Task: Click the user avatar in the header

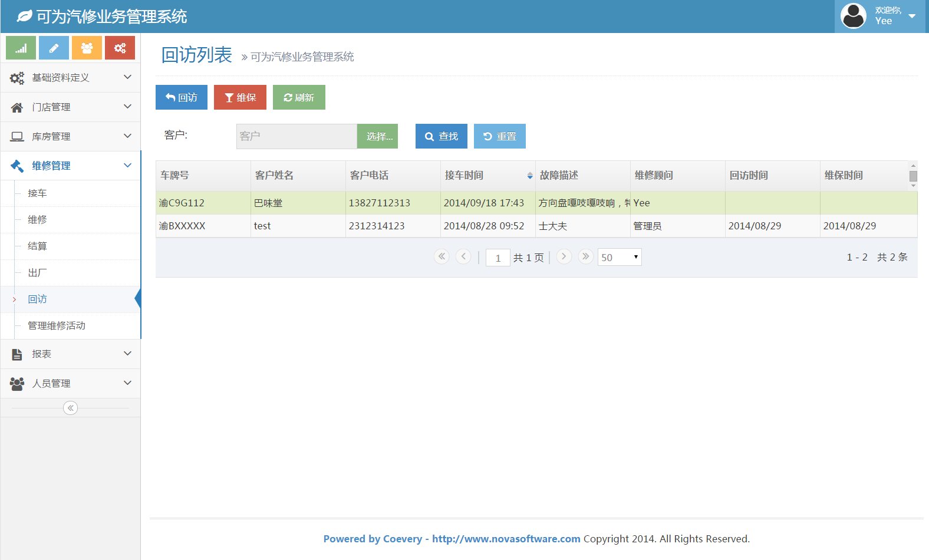Action: (853, 16)
